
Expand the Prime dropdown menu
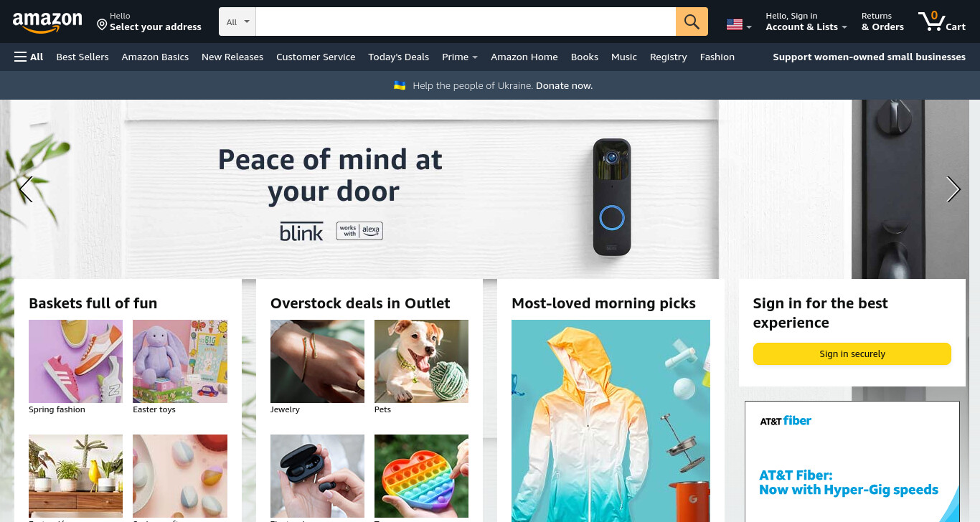coord(460,57)
